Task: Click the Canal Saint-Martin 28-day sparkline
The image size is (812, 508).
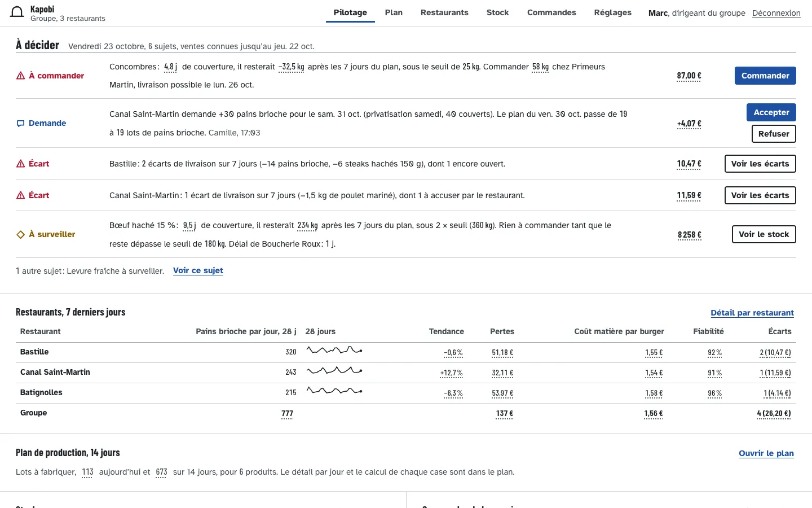Action: [334, 371]
